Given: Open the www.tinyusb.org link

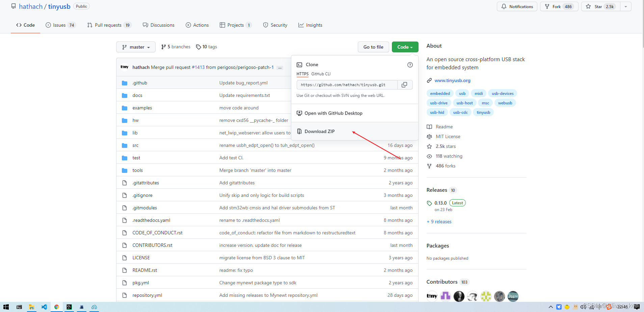Looking at the screenshot, I should click(452, 80).
